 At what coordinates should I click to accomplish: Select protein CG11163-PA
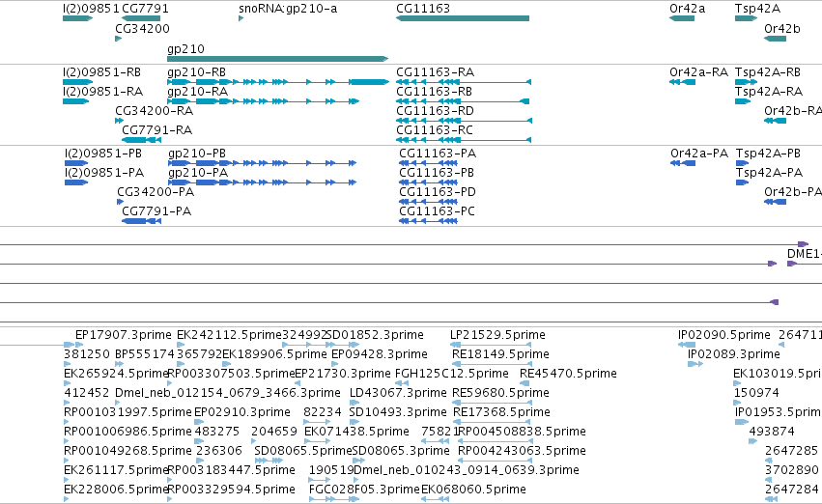438,154
